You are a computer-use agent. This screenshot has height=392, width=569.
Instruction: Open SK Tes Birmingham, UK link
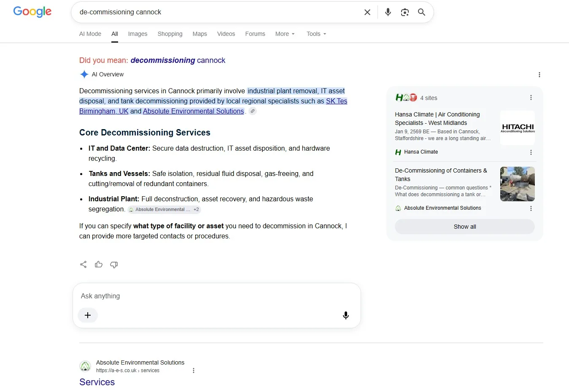pyautogui.click(x=337, y=101)
